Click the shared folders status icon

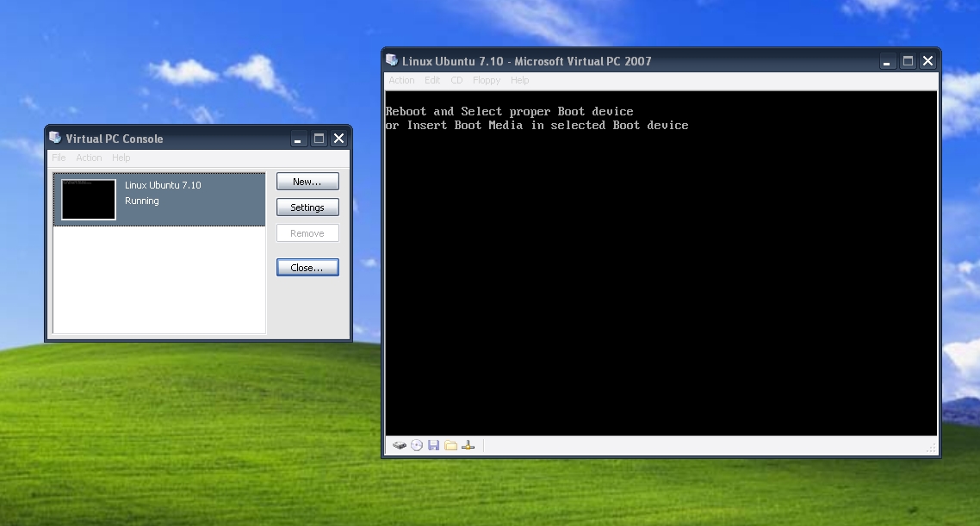pyautogui.click(x=450, y=445)
